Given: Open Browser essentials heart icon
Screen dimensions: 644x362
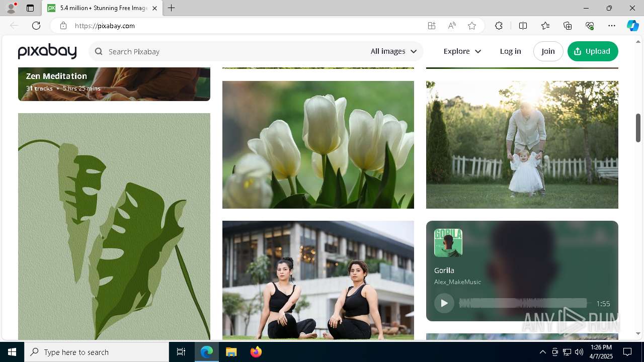Looking at the screenshot, I should click(590, 26).
